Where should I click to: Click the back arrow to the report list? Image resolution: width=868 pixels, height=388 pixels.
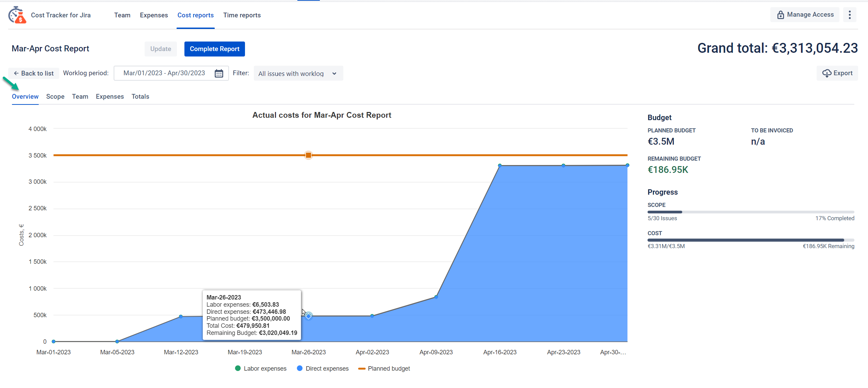click(16, 74)
